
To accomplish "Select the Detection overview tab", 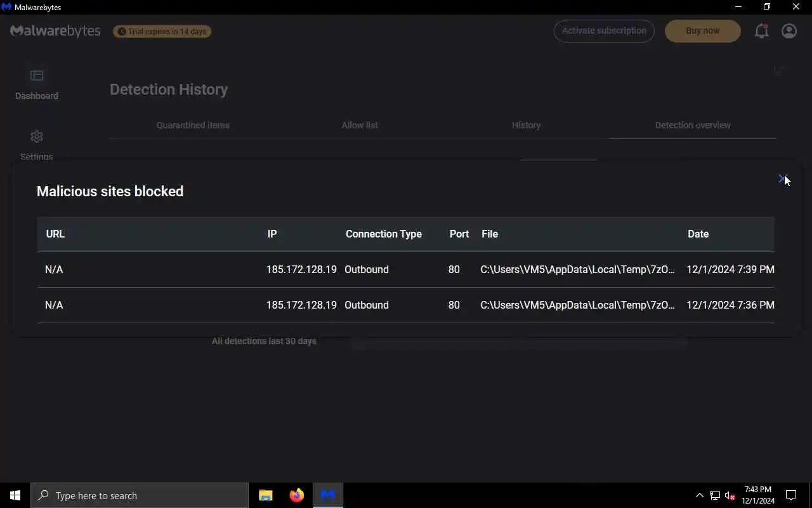I will pos(693,125).
